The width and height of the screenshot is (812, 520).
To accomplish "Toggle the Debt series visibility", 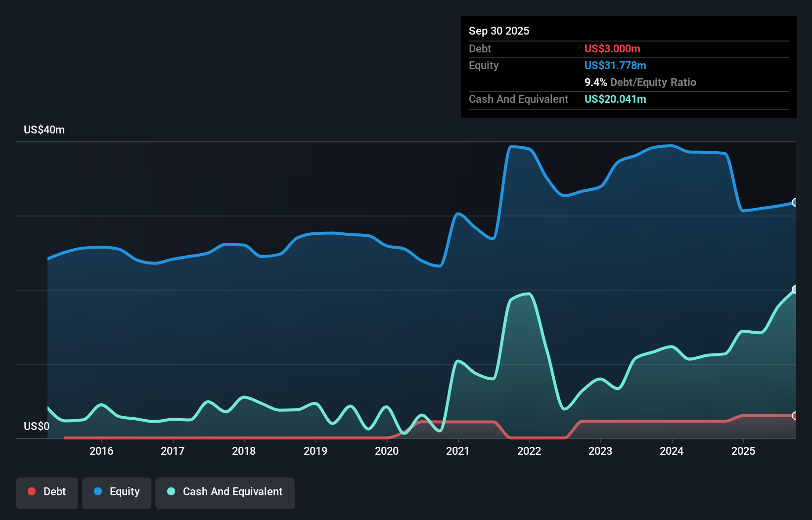I will [x=47, y=492].
